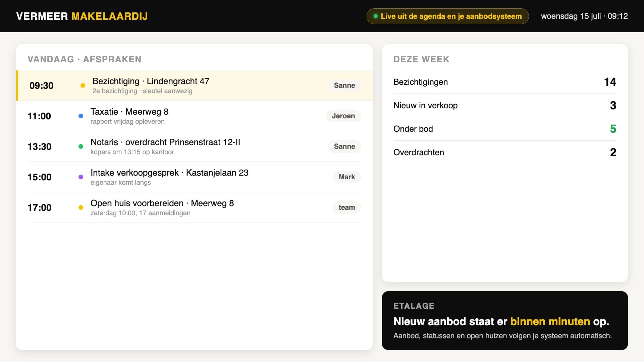Click the Nieuw aanbod staat er headline
The width and height of the screenshot is (644, 362).
501,321
